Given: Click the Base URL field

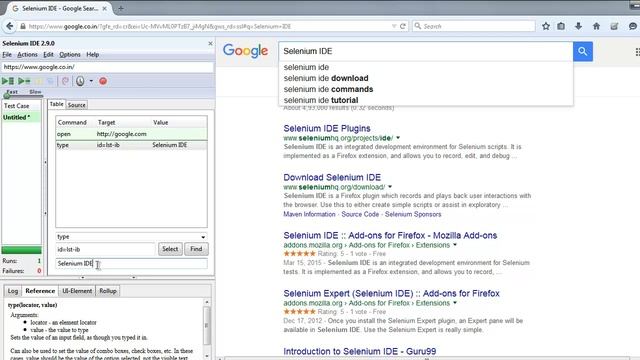Looking at the screenshot, I should coord(107,67).
